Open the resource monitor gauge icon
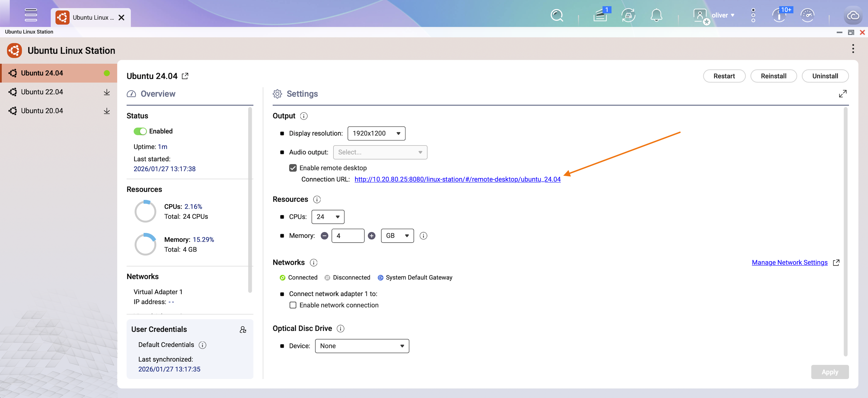Image resolution: width=868 pixels, height=398 pixels. click(x=808, y=15)
